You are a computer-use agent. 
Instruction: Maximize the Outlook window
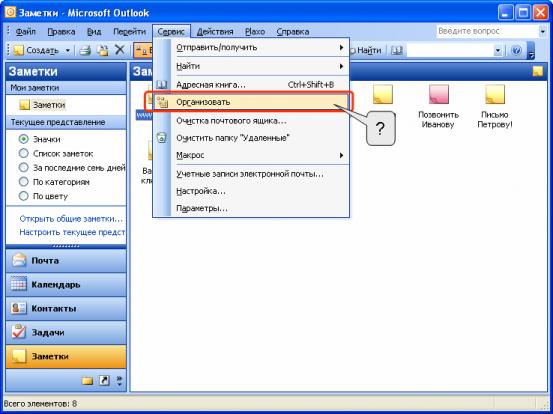(x=523, y=13)
